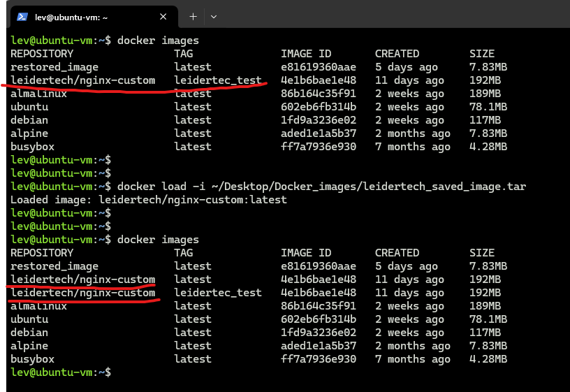Screen dimensions: 570x392
Task: Click 'latest' tag in the leidertech/nginx-custom row
Action: 193,280
